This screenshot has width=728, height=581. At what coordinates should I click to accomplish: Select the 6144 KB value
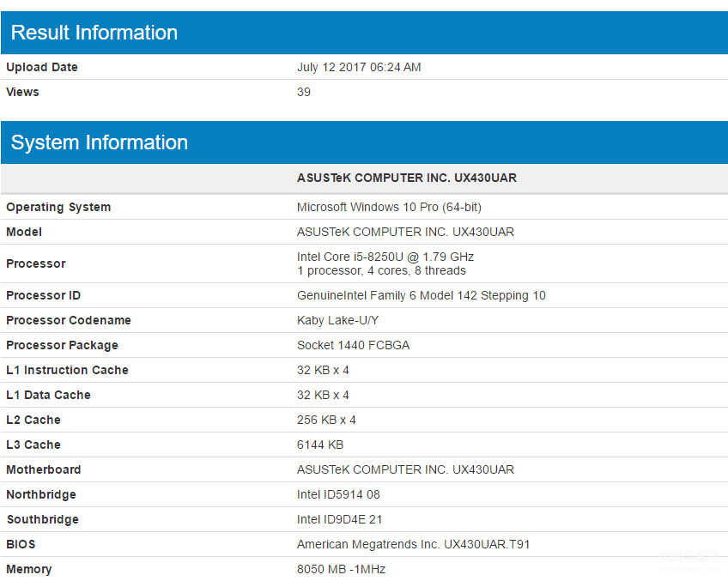pos(320,445)
